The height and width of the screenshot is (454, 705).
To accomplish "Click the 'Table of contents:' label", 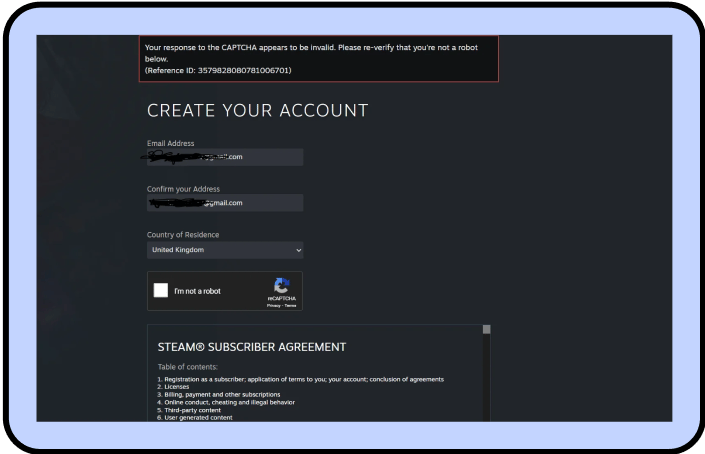I will 187,367.
